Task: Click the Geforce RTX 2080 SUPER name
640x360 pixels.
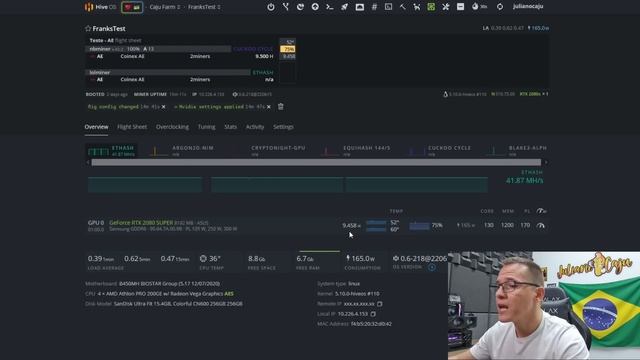Action: (141, 222)
